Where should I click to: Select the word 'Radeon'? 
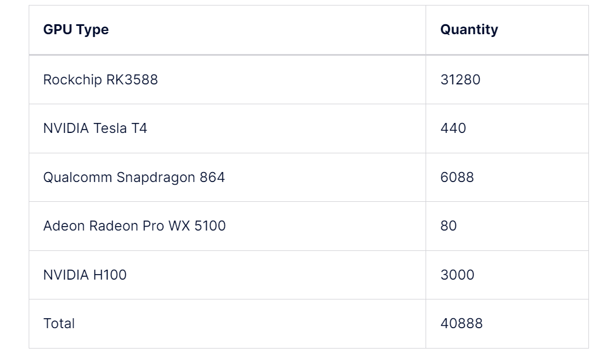107,226
